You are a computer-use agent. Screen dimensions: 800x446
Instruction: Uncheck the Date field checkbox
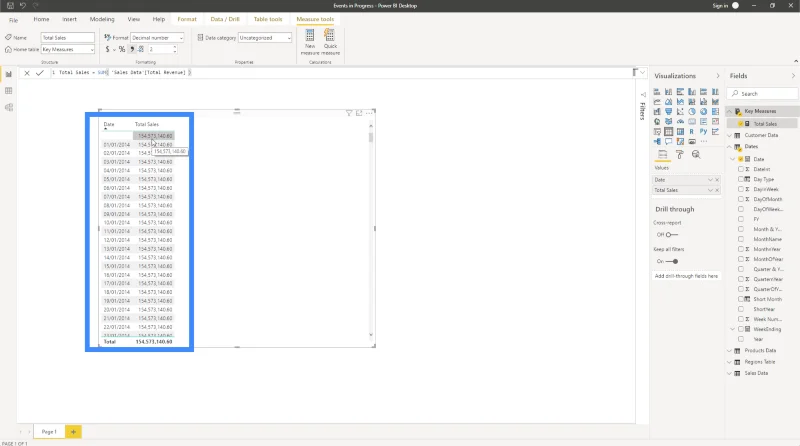pos(741,159)
